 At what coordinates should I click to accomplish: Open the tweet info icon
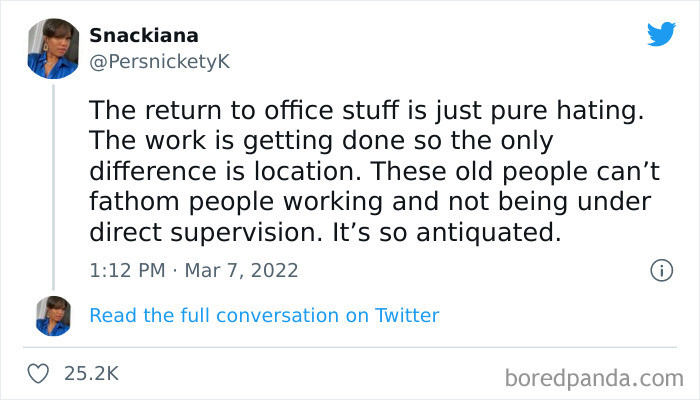(x=660, y=270)
